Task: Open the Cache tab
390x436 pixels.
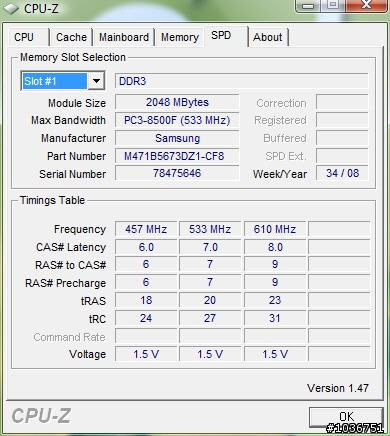Action: pos(71,37)
